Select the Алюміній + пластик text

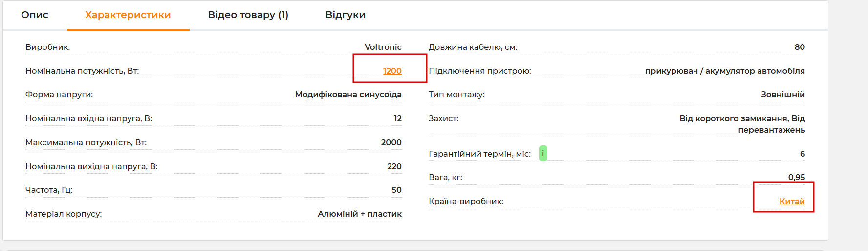(360, 214)
